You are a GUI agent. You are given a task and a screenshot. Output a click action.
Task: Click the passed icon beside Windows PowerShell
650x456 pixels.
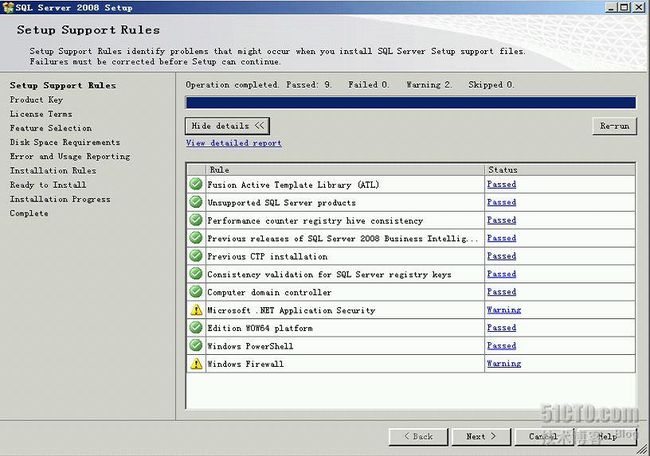[x=196, y=345]
